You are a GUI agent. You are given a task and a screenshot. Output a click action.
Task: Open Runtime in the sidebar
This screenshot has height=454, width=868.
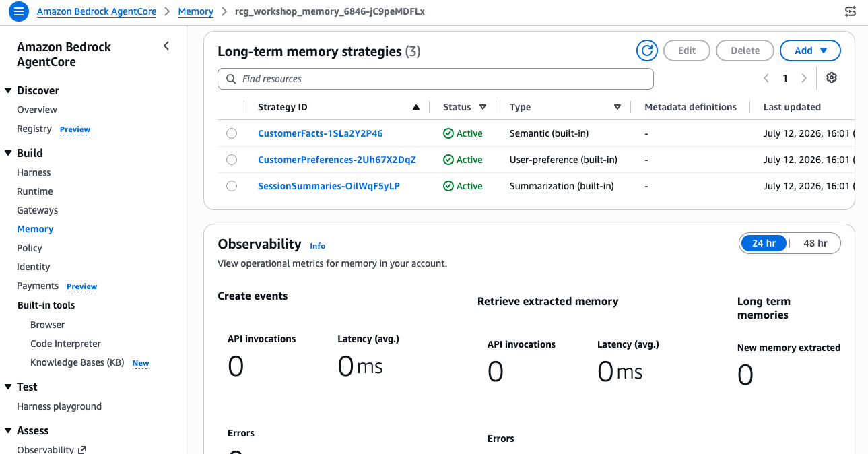point(35,191)
